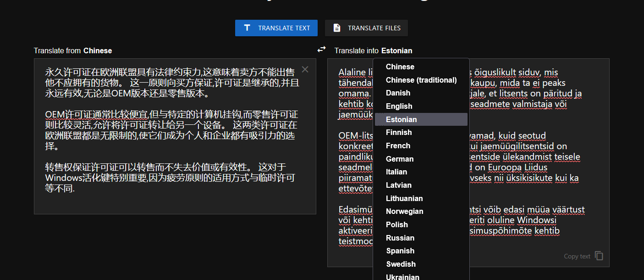Choose Italian from the language menu
The image size is (644, 280).
point(421,172)
